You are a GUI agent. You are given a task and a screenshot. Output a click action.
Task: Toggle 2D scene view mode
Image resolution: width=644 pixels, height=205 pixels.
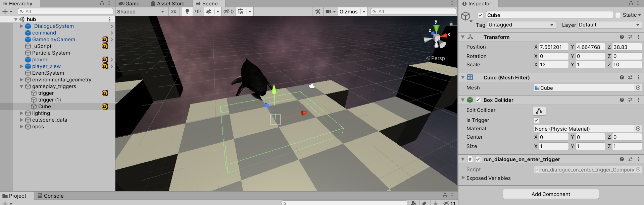coord(174,11)
